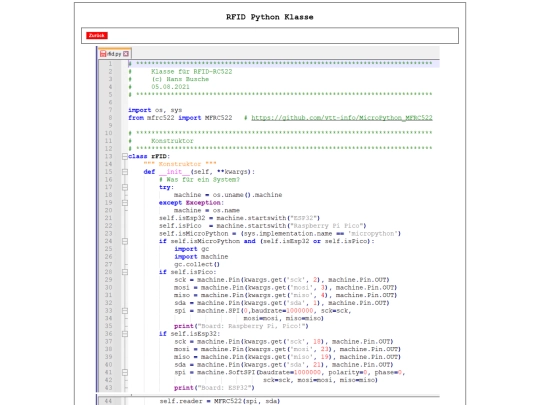Click 'from mfrc522 import MFRC522' text
The image size is (540, 405).
[180, 118]
